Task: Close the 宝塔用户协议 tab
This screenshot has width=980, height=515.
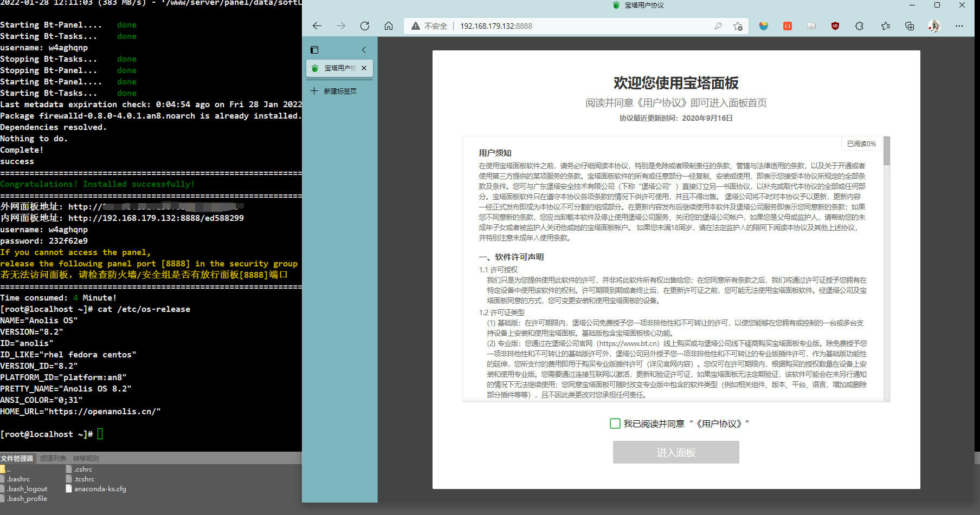Action: coord(364,68)
